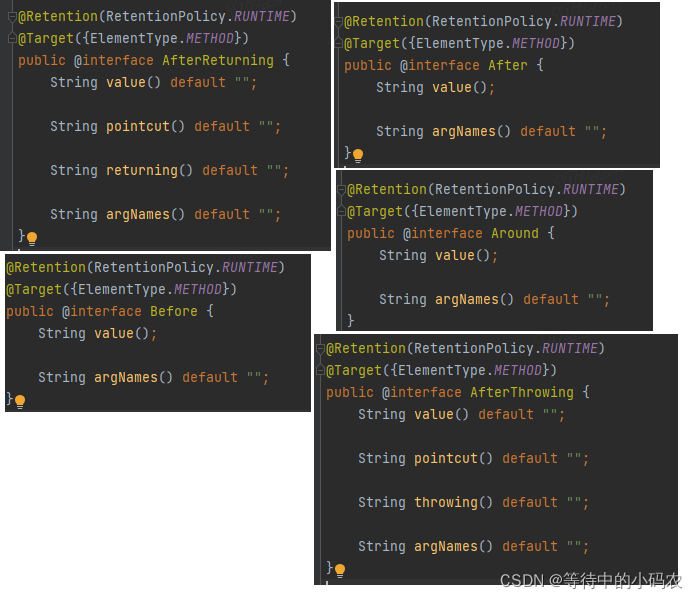The width and height of the screenshot is (698, 599).
Task: Click pointcut() in the AfterThrowing snippet
Action: click(x=453, y=459)
